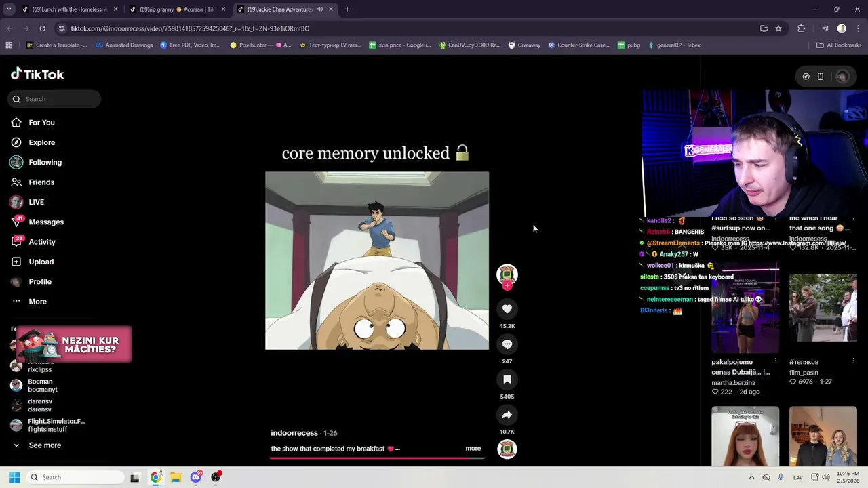Open Counter-Strike Case bookmark
This screenshot has width=868, height=488.
(x=578, y=45)
